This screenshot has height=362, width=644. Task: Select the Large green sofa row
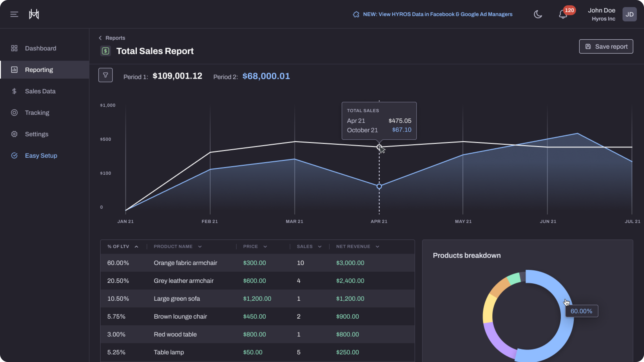point(257,299)
